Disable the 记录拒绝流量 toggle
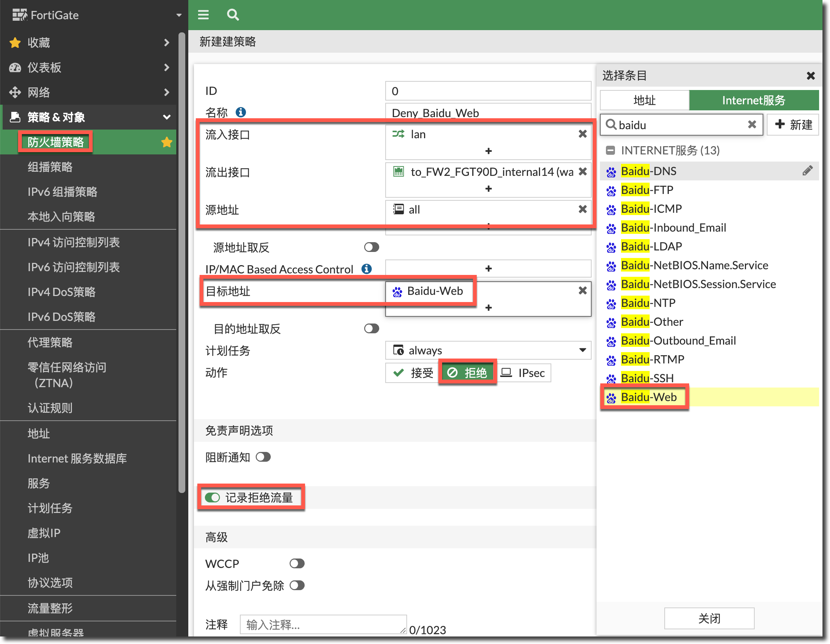830x644 pixels. click(212, 497)
